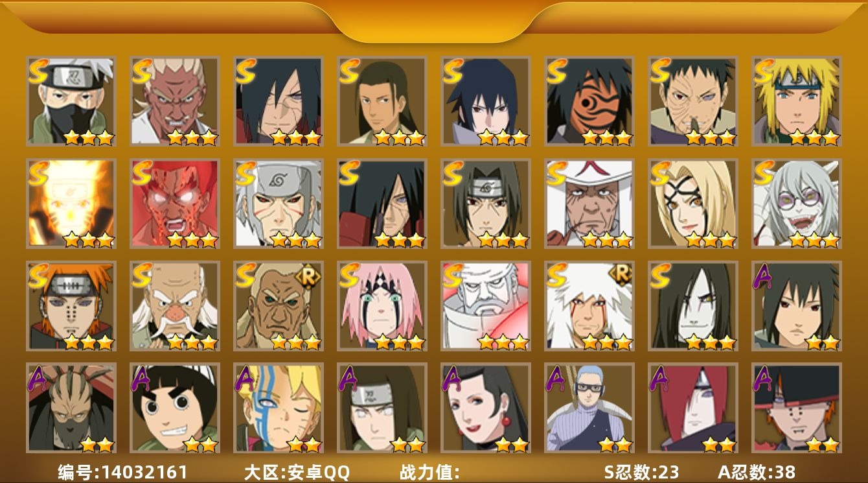Open the glowing orange Naruto chakra-mode card

pyautogui.click(x=71, y=204)
